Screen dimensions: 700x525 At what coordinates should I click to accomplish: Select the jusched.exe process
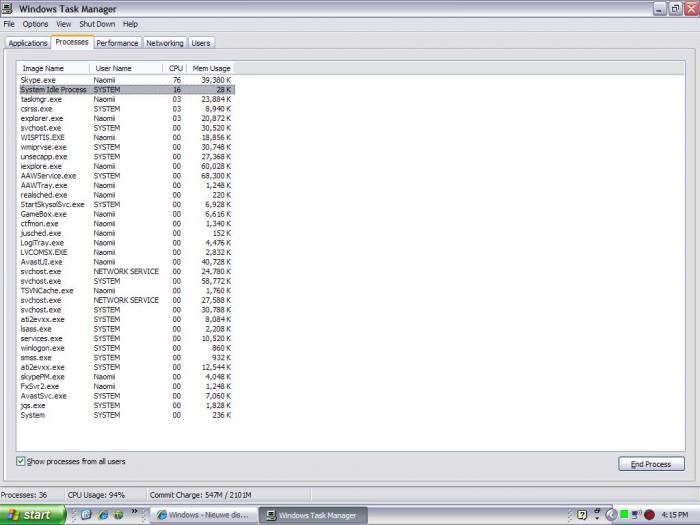click(126, 233)
